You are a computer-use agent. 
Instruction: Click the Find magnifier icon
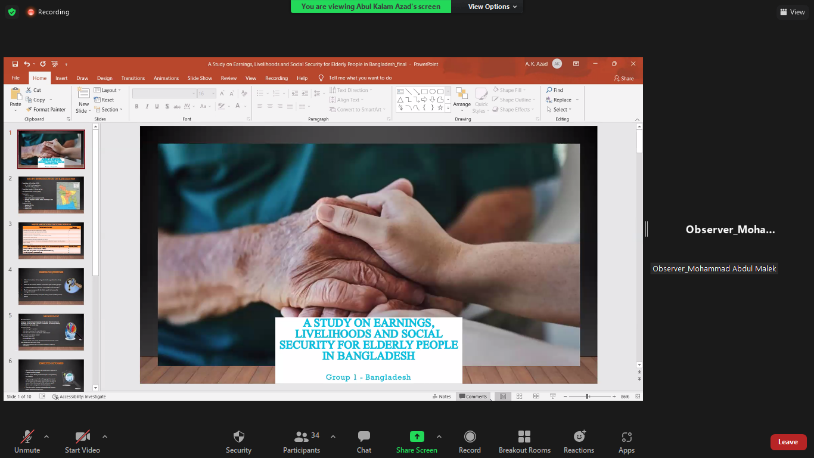(x=549, y=90)
